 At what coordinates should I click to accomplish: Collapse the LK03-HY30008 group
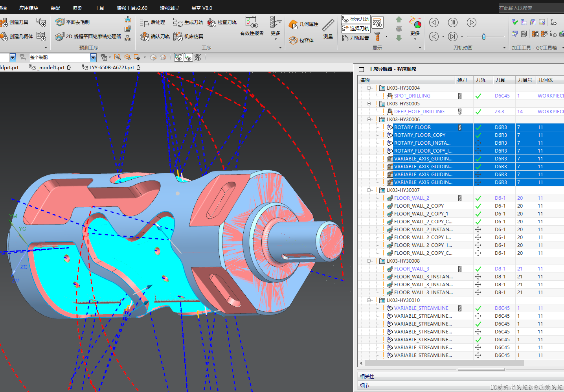coord(369,261)
